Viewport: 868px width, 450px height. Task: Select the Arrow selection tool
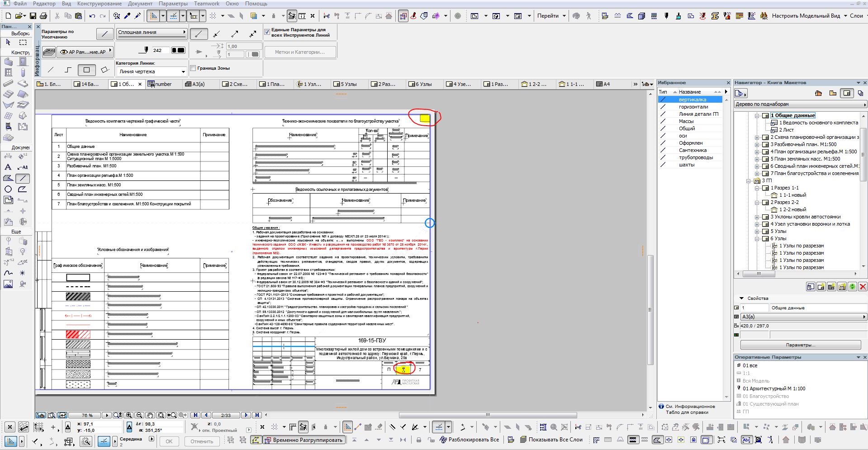click(x=8, y=43)
